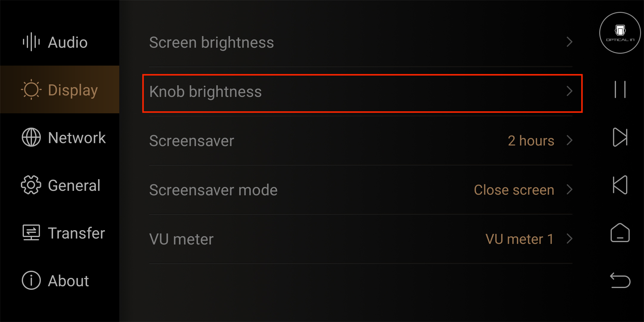Click the Audio waveform icon
Viewport: 644px width, 322px height.
tap(31, 42)
